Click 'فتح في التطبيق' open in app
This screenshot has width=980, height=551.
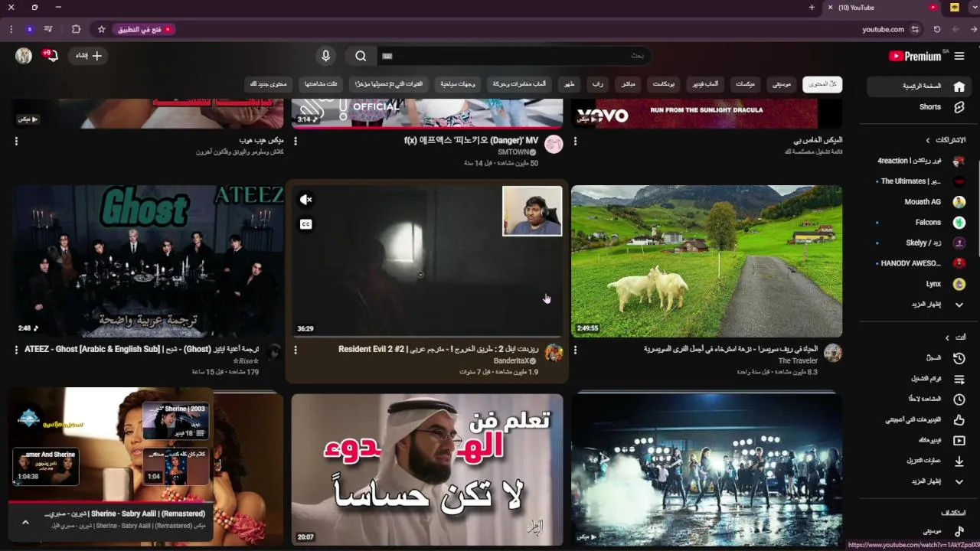point(145,29)
